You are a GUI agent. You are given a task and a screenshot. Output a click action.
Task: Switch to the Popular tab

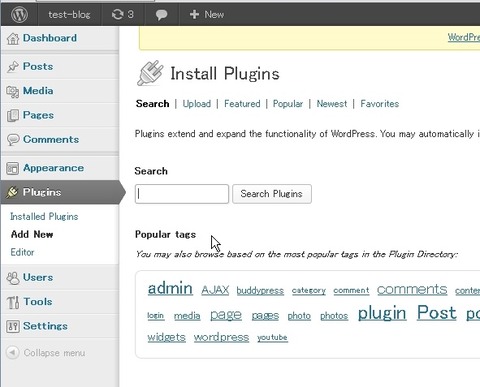coord(288,104)
